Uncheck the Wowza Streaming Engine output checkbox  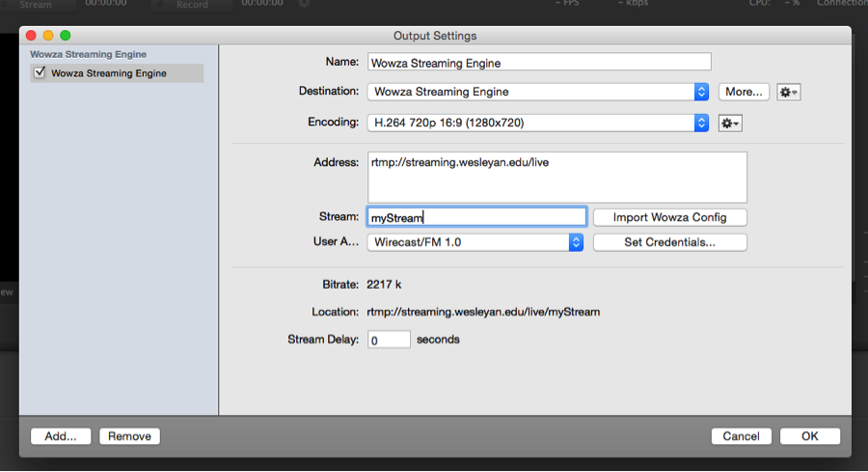(x=40, y=72)
